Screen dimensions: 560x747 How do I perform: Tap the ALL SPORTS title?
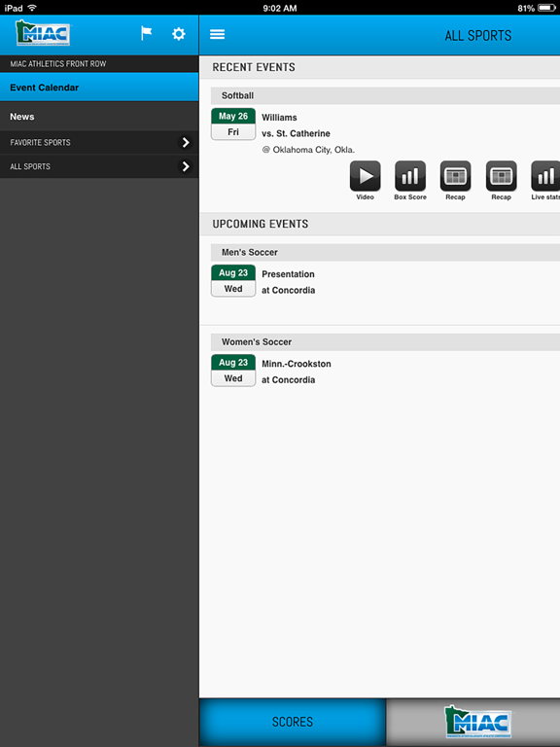coord(478,35)
